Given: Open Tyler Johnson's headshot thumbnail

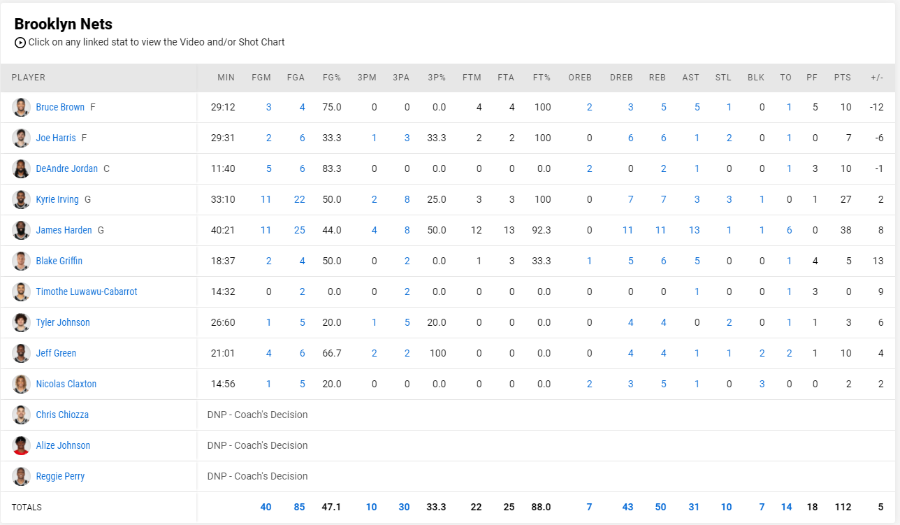Looking at the screenshot, I should (21, 322).
